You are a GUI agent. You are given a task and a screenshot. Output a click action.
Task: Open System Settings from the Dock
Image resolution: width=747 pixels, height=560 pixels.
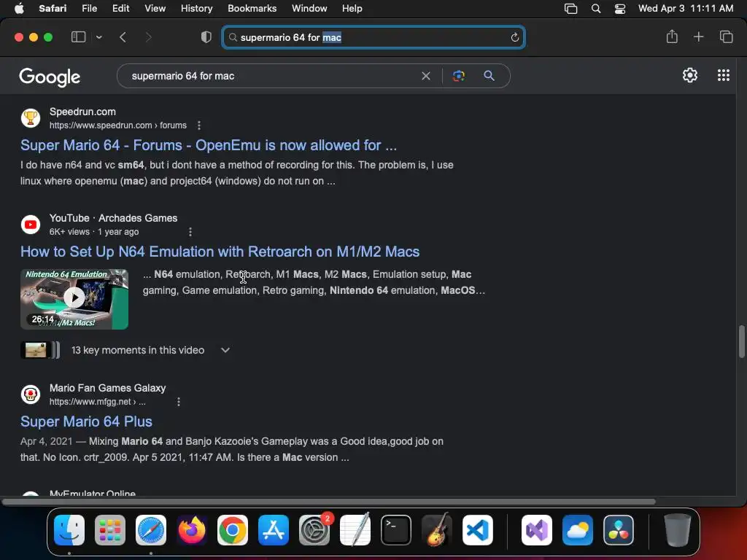[314, 530]
